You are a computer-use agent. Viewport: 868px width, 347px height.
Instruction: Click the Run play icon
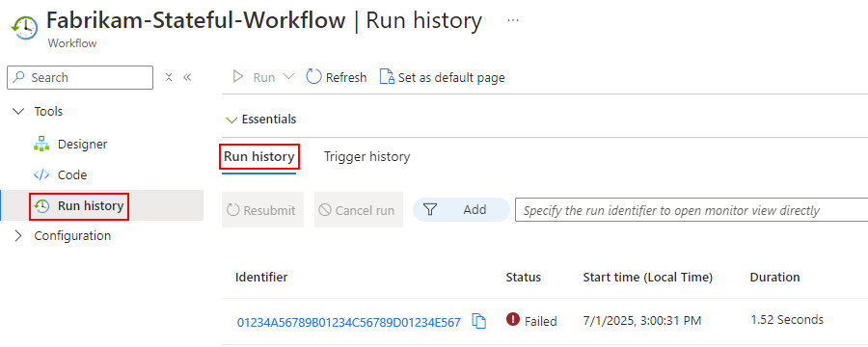point(238,77)
